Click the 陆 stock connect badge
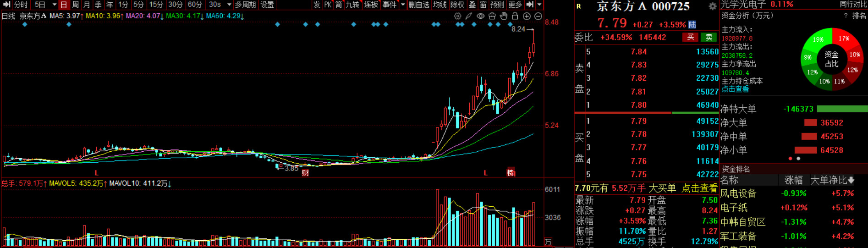 point(692,24)
